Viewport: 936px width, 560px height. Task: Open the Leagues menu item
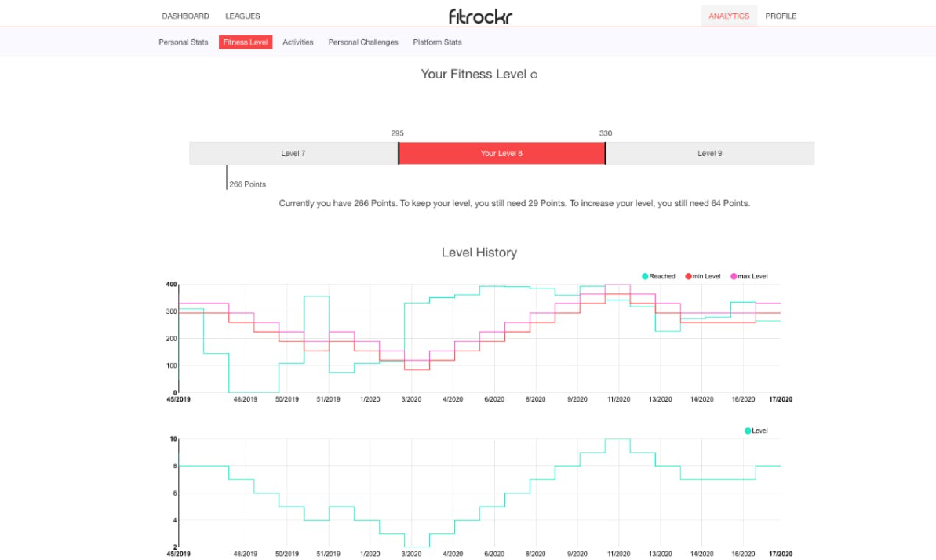(x=242, y=16)
